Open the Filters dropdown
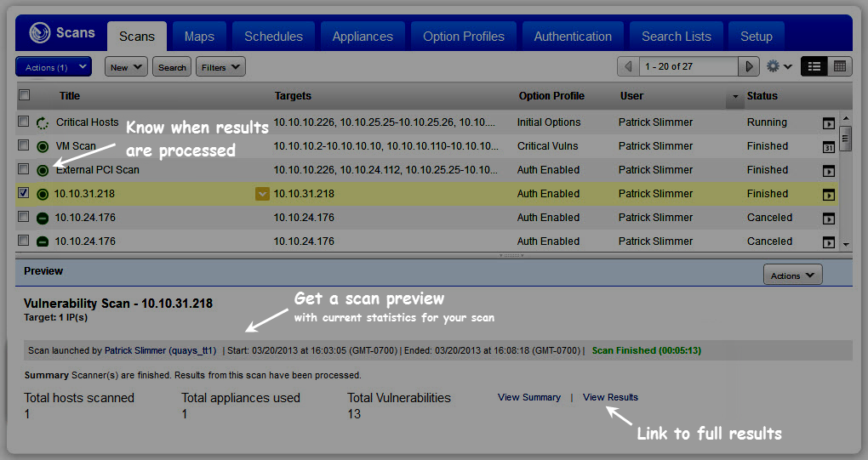Screen dimensions: 868x460 pyautogui.click(x=220, y=67)
